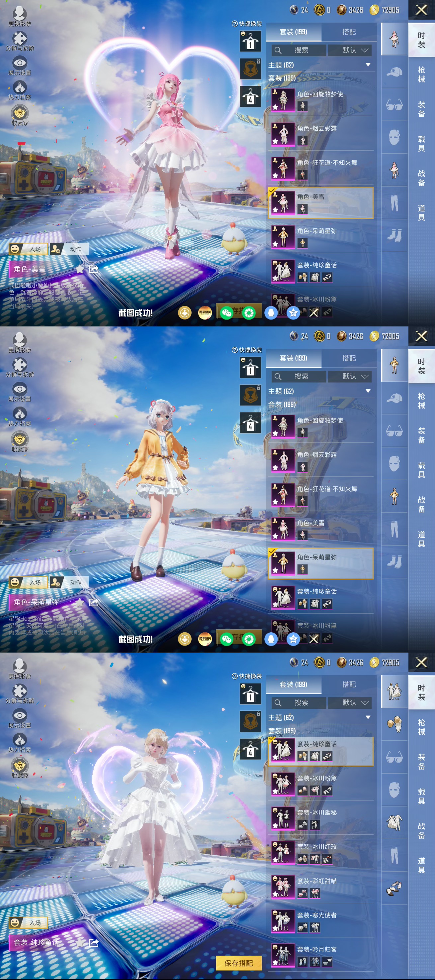Screen dimensions: 435x980
Task: Tap locked trophy slot in bottom screenshot
Action: point(250,721)
